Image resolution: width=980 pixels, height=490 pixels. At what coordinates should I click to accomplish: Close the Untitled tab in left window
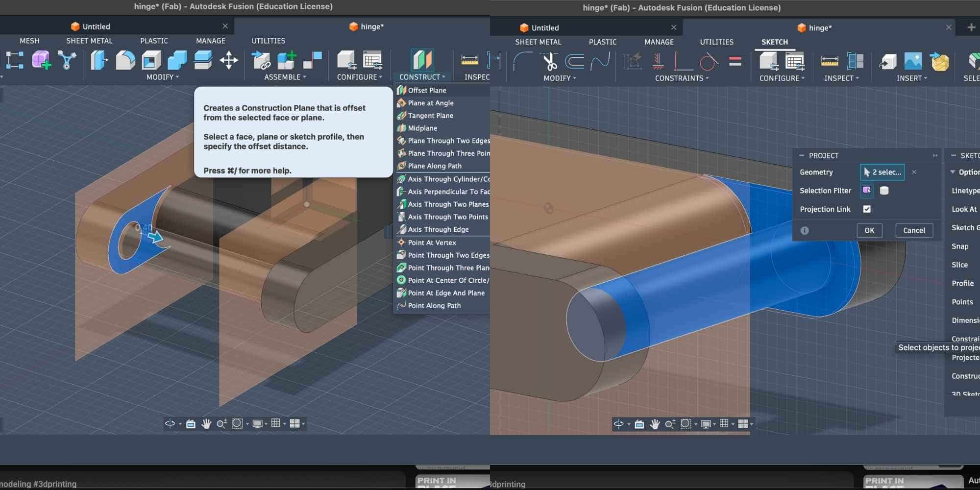click(x=225, y=26)
